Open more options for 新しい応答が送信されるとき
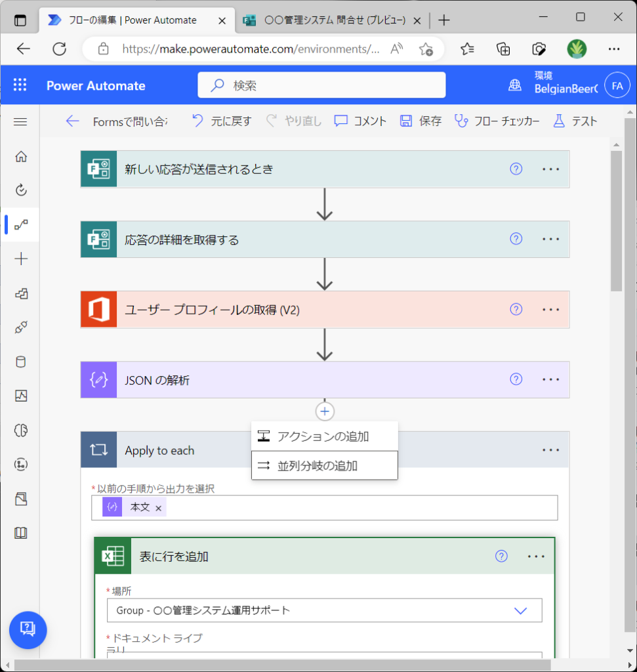 [550, 169]
